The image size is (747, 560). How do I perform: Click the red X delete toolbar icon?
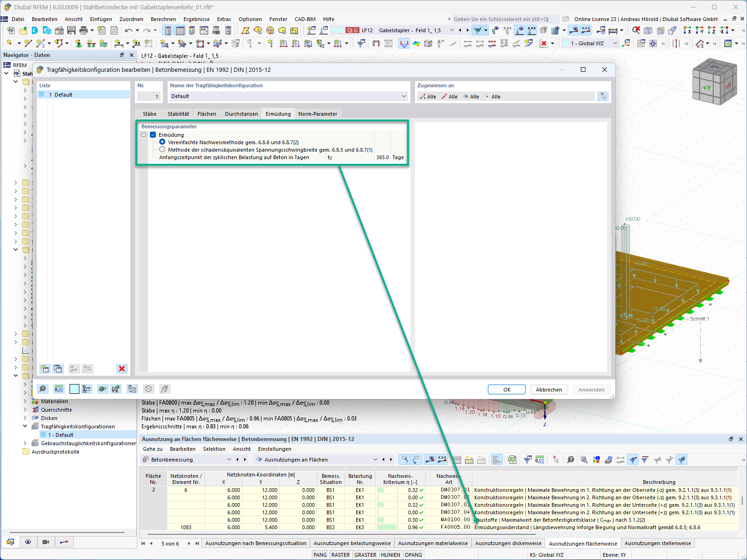pos(544,43)
